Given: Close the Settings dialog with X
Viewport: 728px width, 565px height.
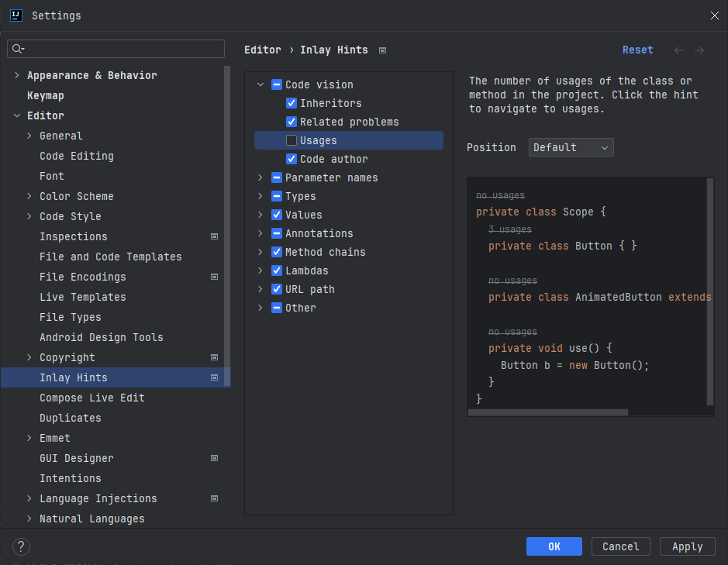Looking at the screenshot, I should tap(715, 16).
